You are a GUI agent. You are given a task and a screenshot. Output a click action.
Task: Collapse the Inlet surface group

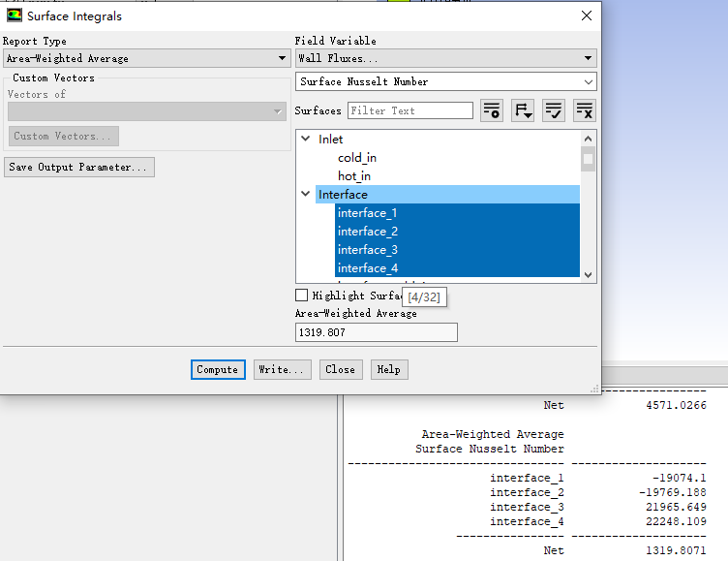[x=305, y=140]
